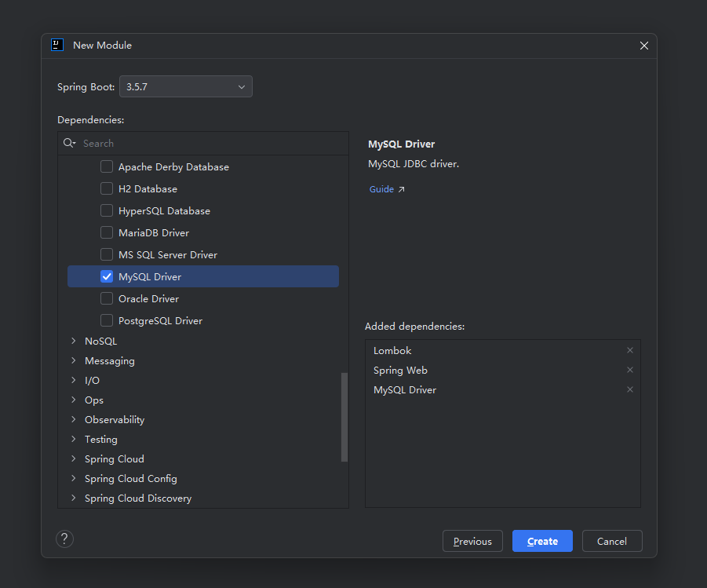
Task: Expand the Spring Cloud Discovery chevron
Action: tap(74, 499)
